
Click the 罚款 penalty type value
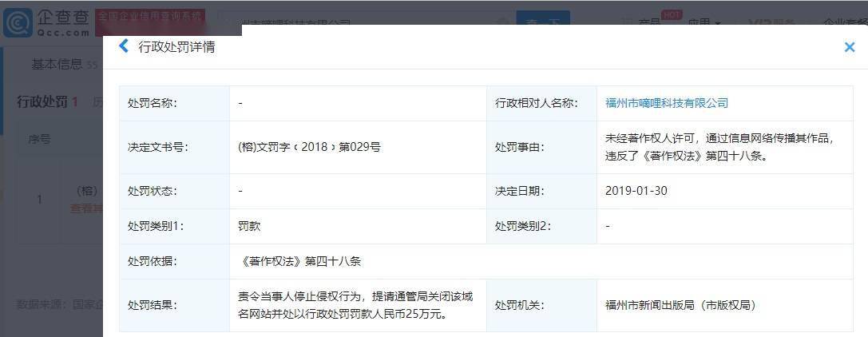[x=249, y=226]
